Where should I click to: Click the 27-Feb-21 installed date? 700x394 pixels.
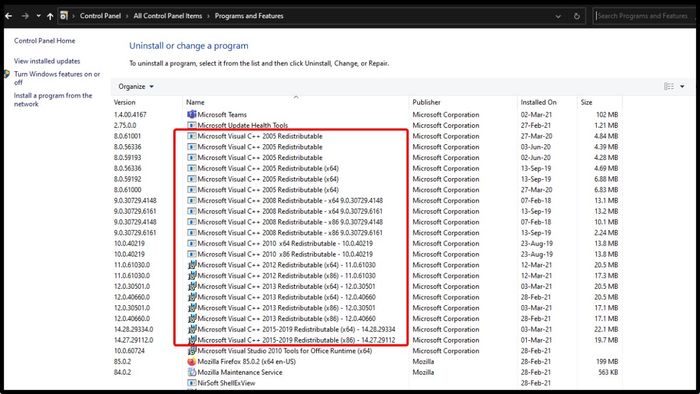536,125
